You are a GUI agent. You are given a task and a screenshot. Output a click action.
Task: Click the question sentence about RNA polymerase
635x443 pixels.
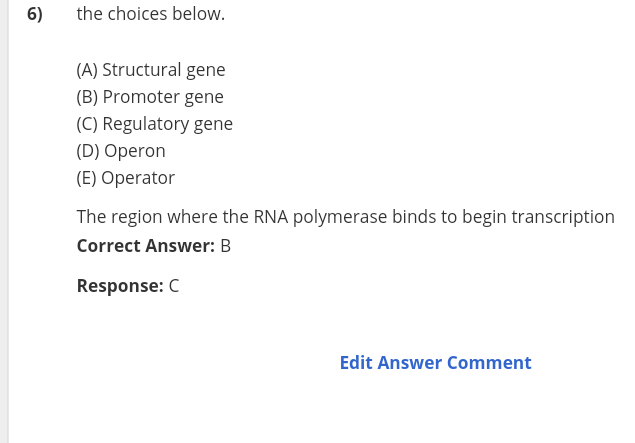coord(345,217)
